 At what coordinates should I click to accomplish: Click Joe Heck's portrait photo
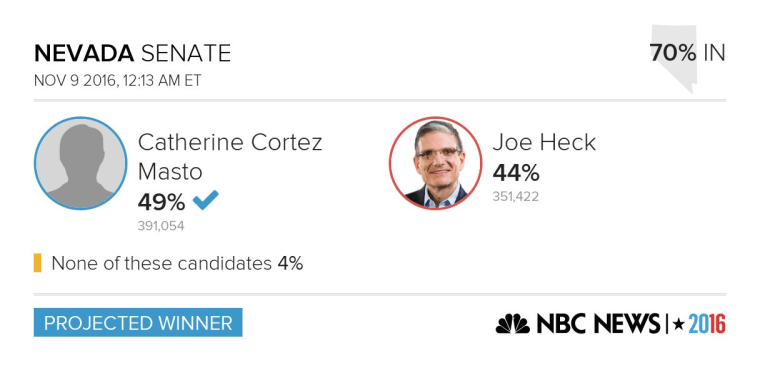(435, 163)
